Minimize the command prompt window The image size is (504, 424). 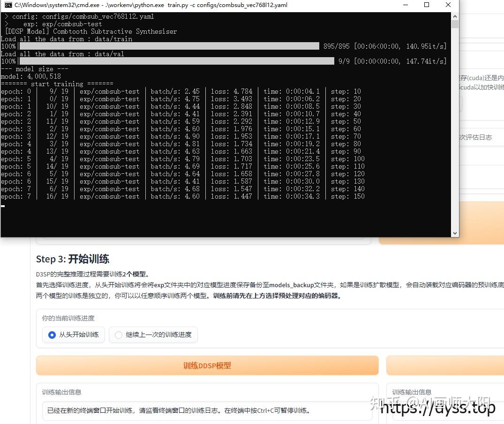pyautogui.click(x=406, y=5)
